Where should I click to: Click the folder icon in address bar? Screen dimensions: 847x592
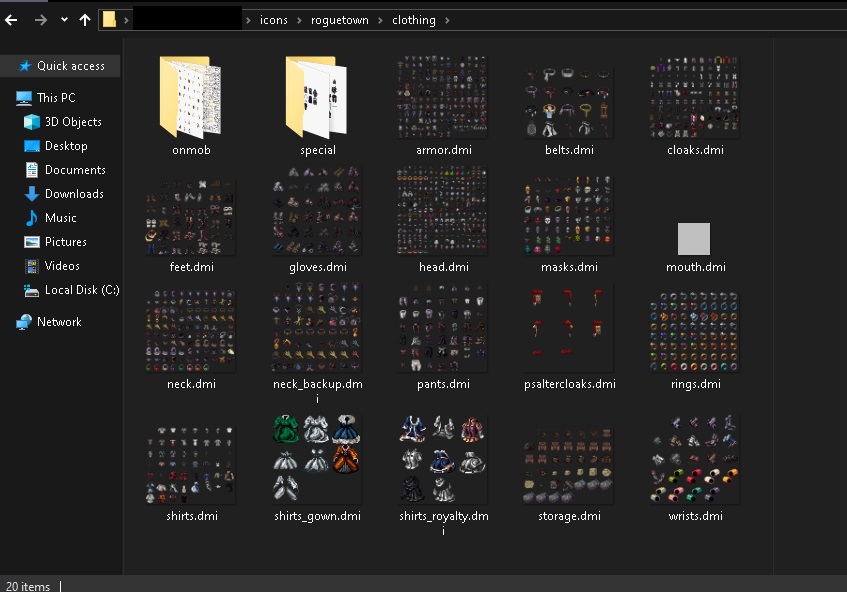(x=109, y=20)
